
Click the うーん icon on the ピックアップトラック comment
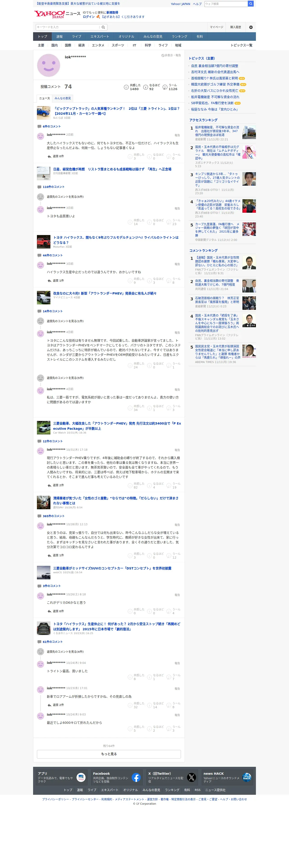click(169, 157)
